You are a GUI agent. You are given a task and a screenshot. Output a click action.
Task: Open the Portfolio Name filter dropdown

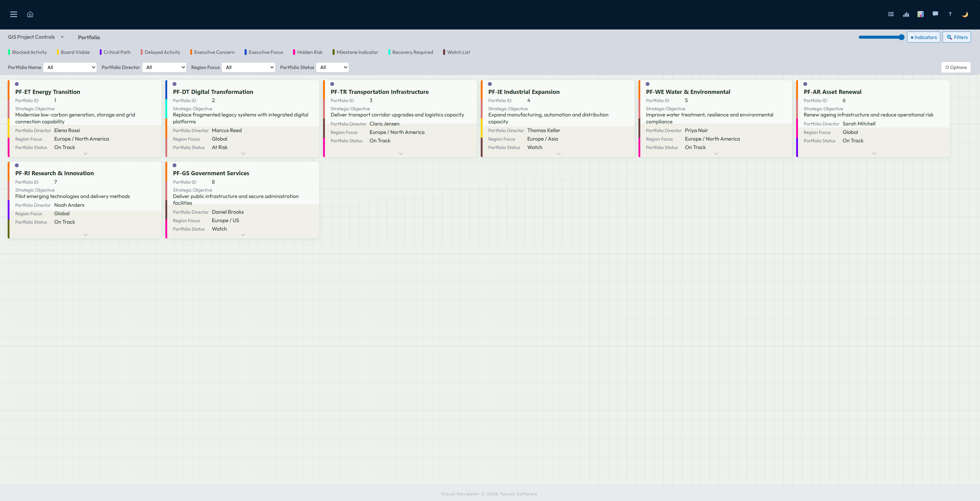[x=70, y=67]
